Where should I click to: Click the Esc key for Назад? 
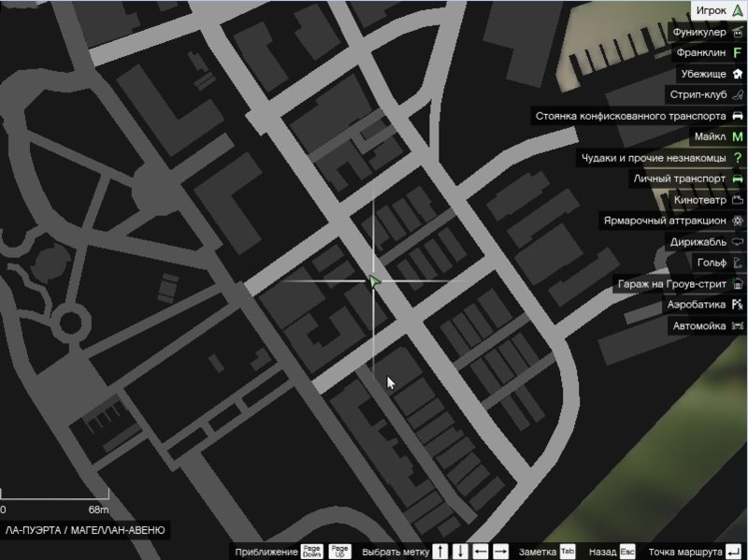(627, 552)
